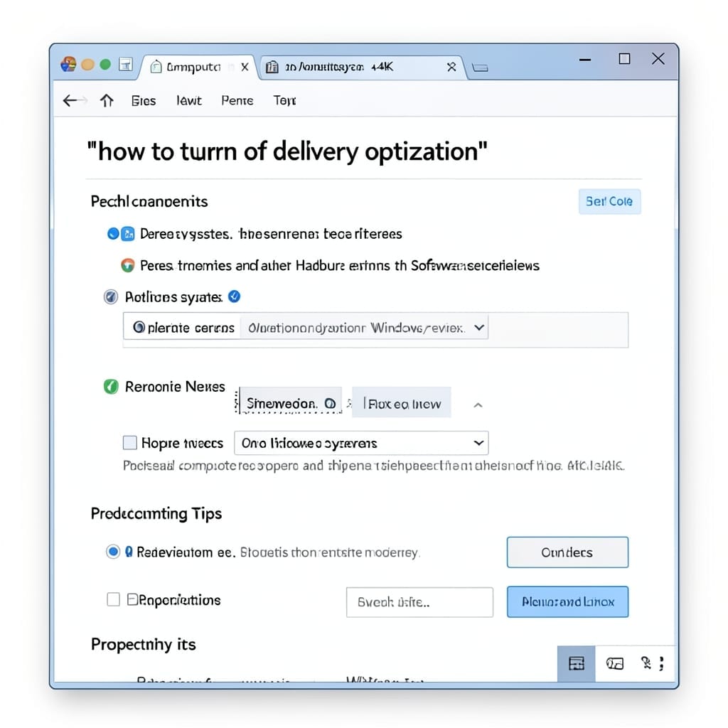Click the document icon beside first tab
This screenshot has width=728, height=728.
(x=126, y=65)
